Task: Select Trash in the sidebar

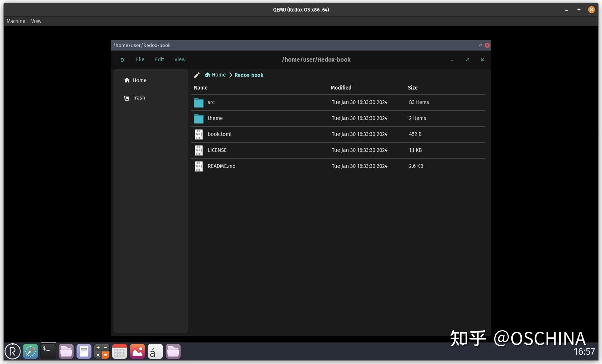Action: 139,98
